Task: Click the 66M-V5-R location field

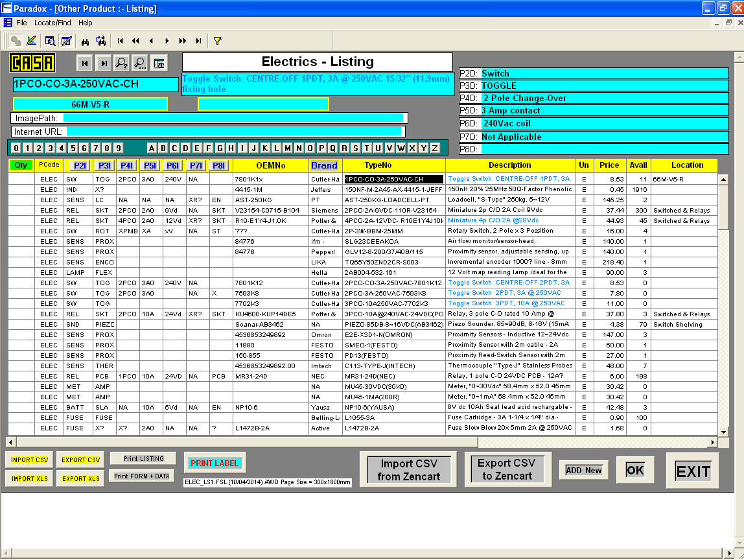Action: pos(90,104)
